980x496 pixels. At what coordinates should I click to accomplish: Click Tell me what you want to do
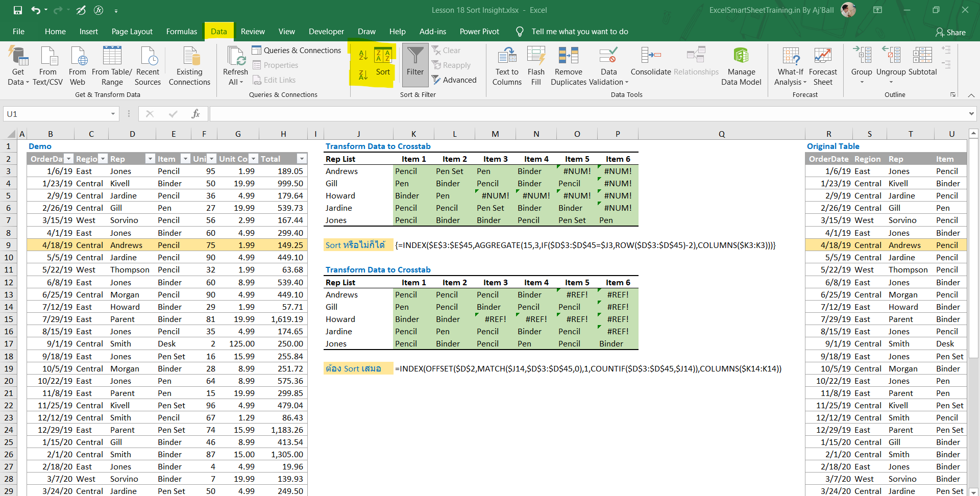[x=580, y=32]
